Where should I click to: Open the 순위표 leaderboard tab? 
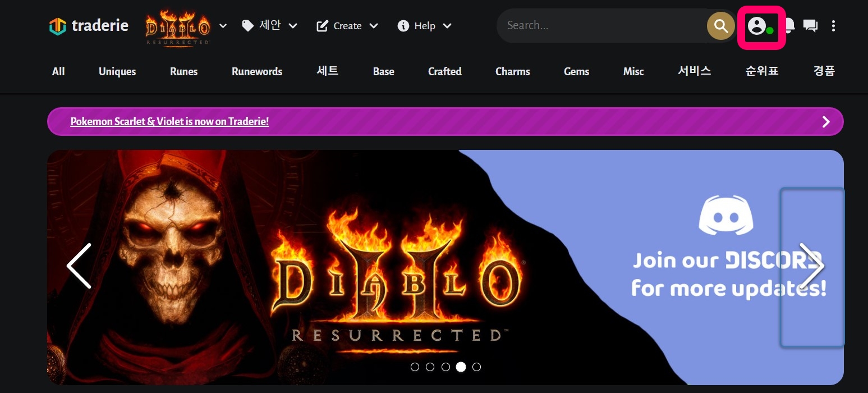(x=762, y=71)
